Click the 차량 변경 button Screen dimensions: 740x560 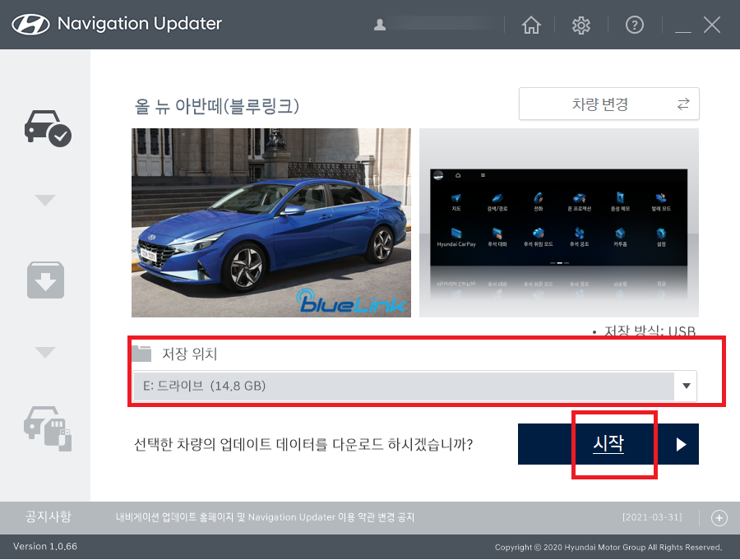click(608, 104)
